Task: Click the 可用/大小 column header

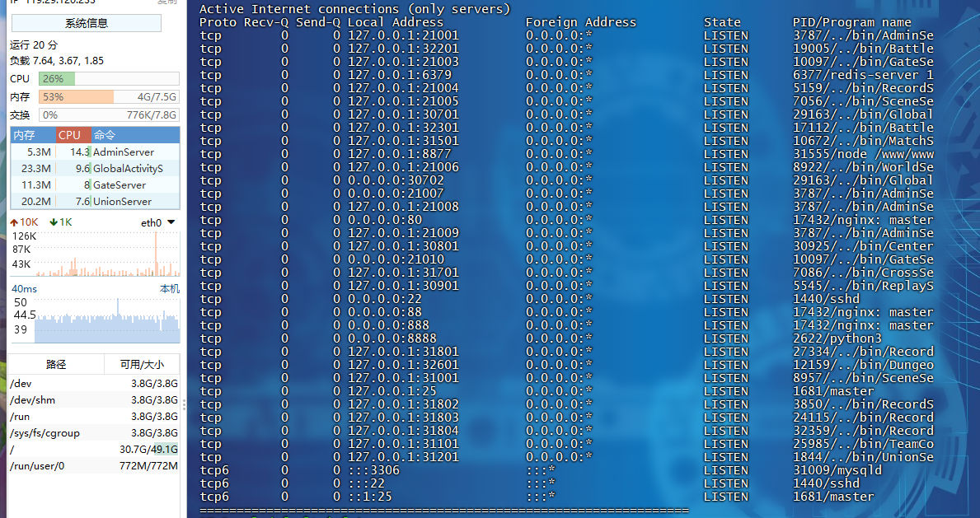Action: click(x=143, y=364)
